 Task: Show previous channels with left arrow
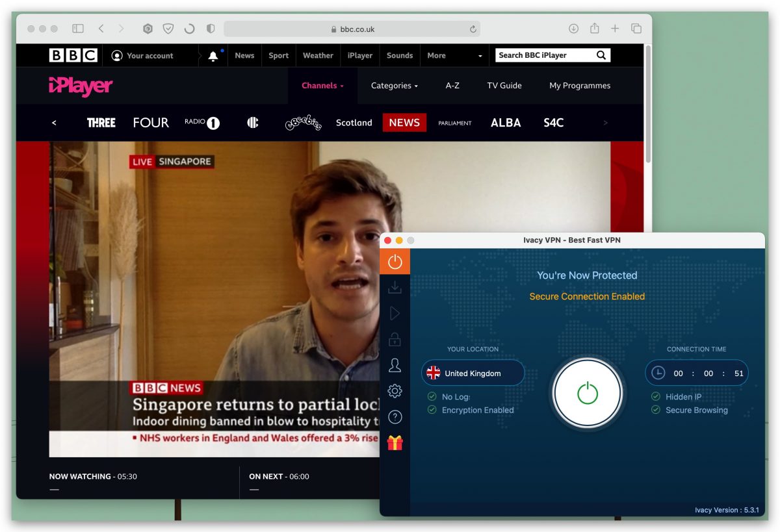54,123
